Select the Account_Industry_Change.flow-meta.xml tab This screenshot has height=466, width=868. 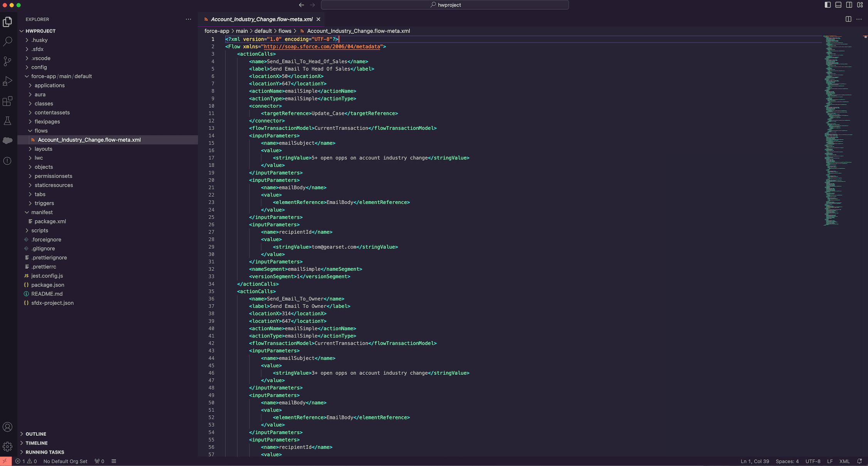[x=261, y=19]
